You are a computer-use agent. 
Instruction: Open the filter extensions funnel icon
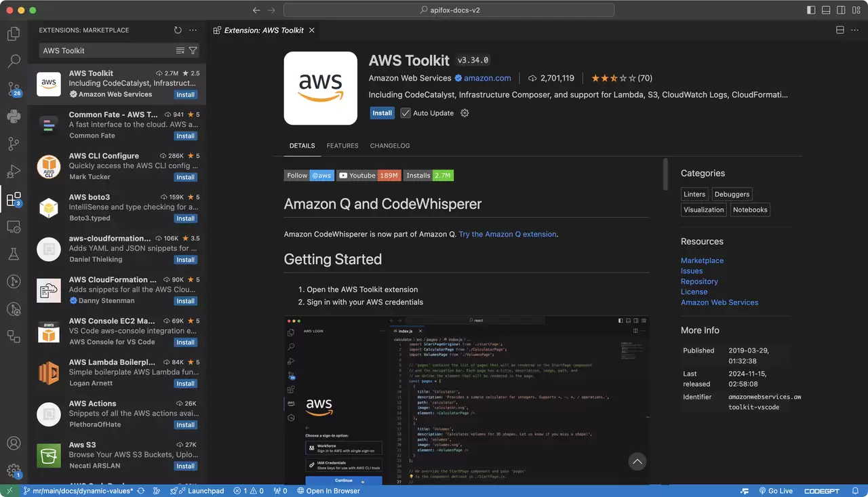[193, 51]
